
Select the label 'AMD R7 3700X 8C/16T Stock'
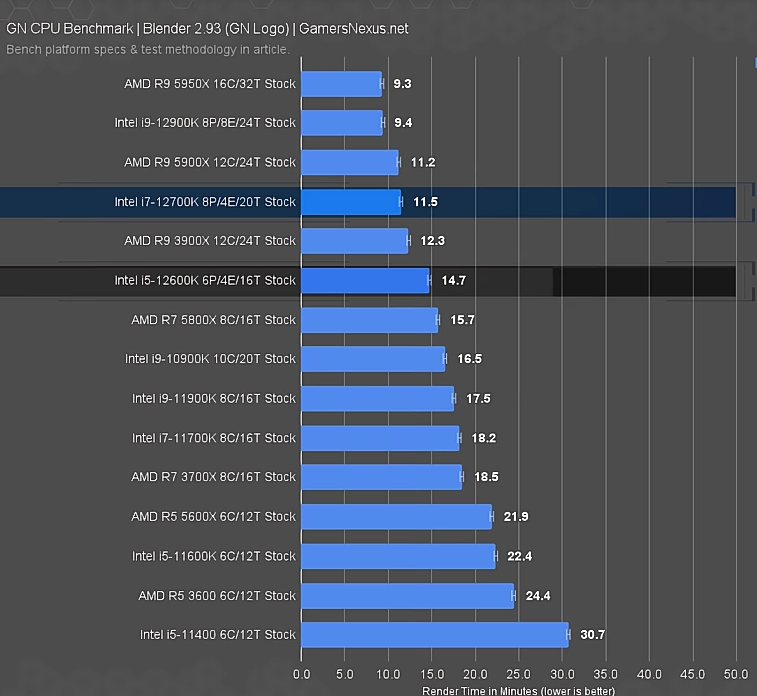[213, 477]
